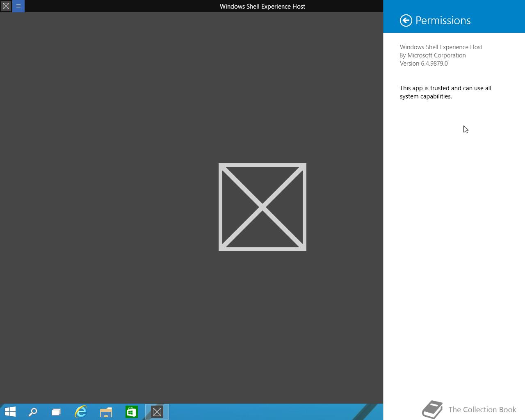Select the Windows Shell Experience Host taskbar button

(x=157, y=412)
